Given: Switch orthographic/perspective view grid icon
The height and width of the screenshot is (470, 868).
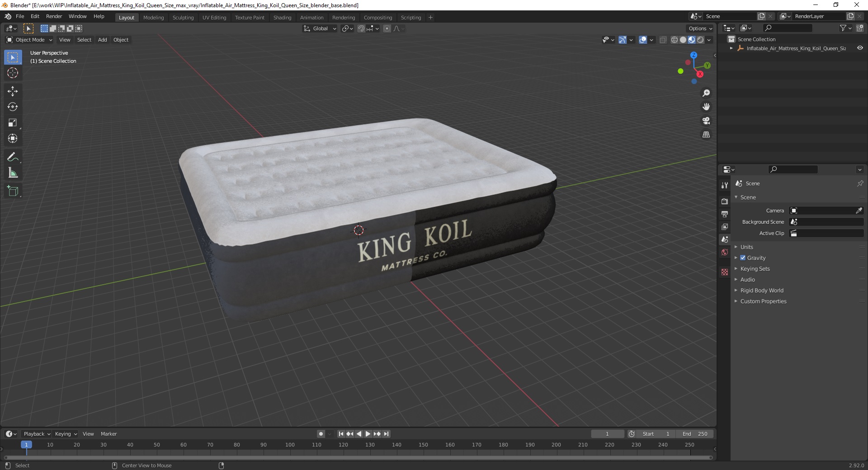Looking at the screenshot, I should pos(706,135).
